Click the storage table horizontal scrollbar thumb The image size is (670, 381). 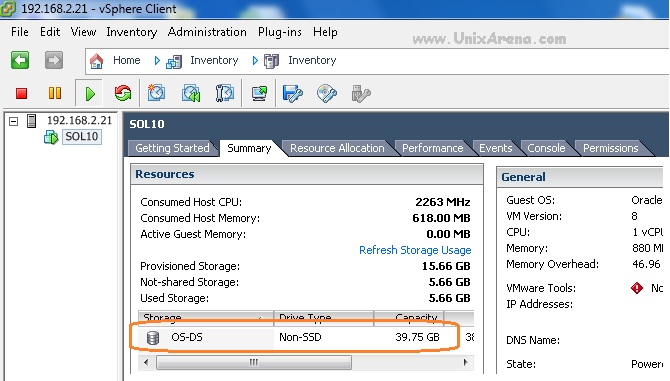(x=254, y=363)
